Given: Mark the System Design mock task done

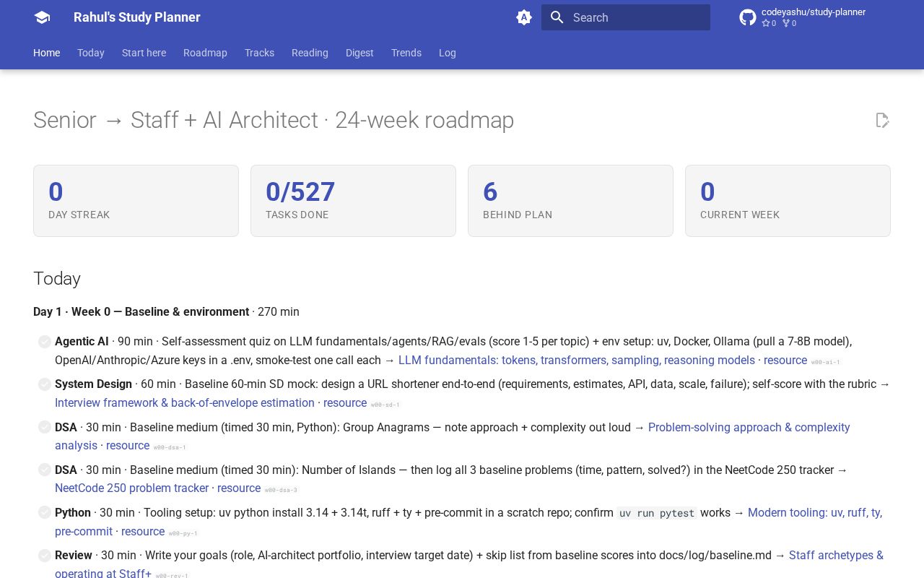Looking at the screenshot, I should (x=45, y=384).
